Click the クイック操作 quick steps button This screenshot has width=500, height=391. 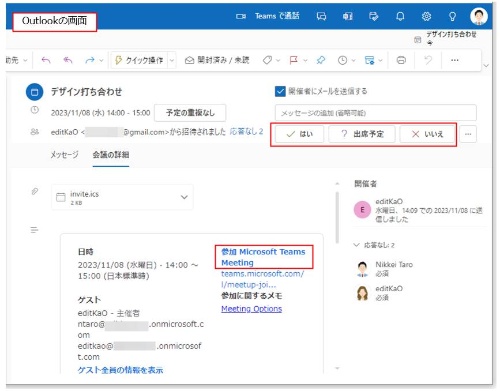point(139,60)
